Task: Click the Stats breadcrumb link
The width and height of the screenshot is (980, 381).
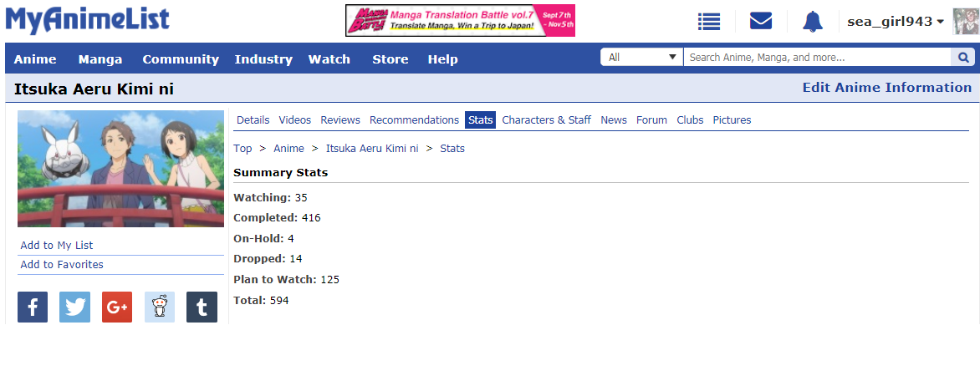Action: (452, 149)
